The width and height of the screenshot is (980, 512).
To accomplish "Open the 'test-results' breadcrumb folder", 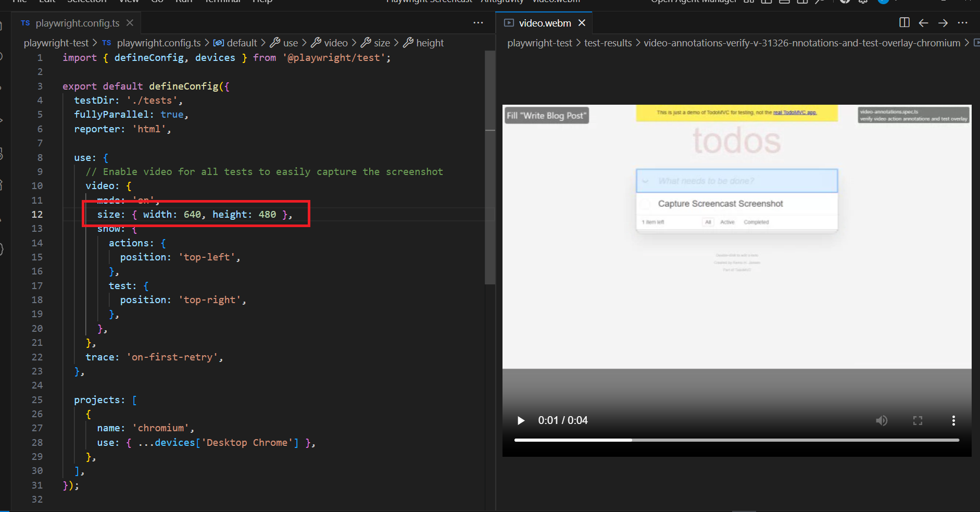I will [x=608, y=43].
